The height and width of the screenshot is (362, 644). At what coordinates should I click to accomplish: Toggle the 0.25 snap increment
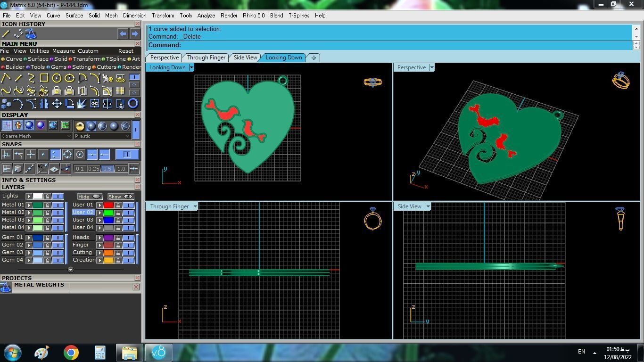pyautogui.click(x=93, y=169)
